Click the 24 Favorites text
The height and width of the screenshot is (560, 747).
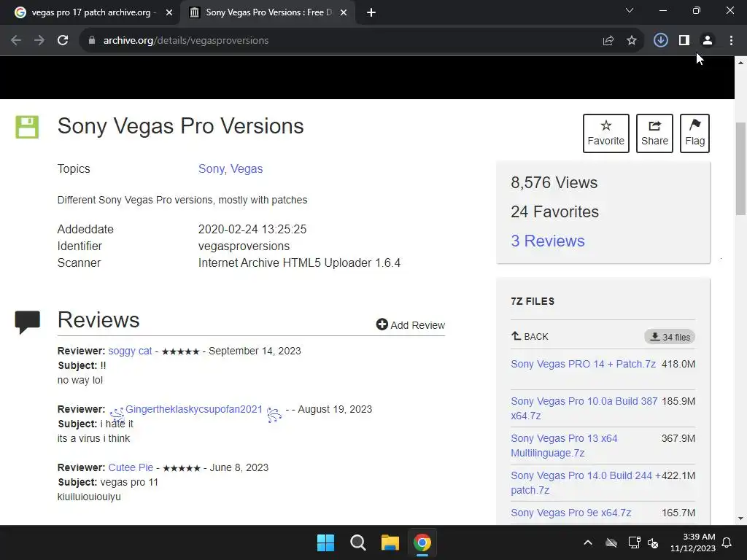click(554, 212)
